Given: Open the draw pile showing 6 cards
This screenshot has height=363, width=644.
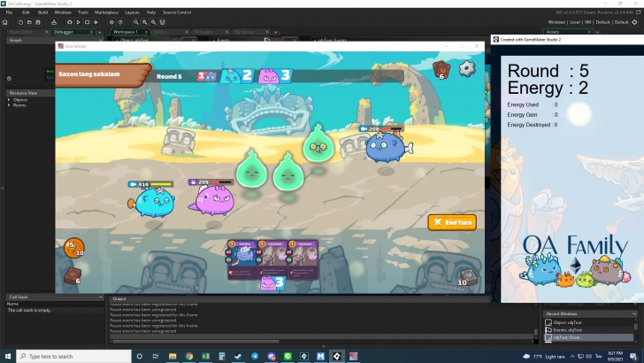Looking at the screenshot, I should point(73,276).
